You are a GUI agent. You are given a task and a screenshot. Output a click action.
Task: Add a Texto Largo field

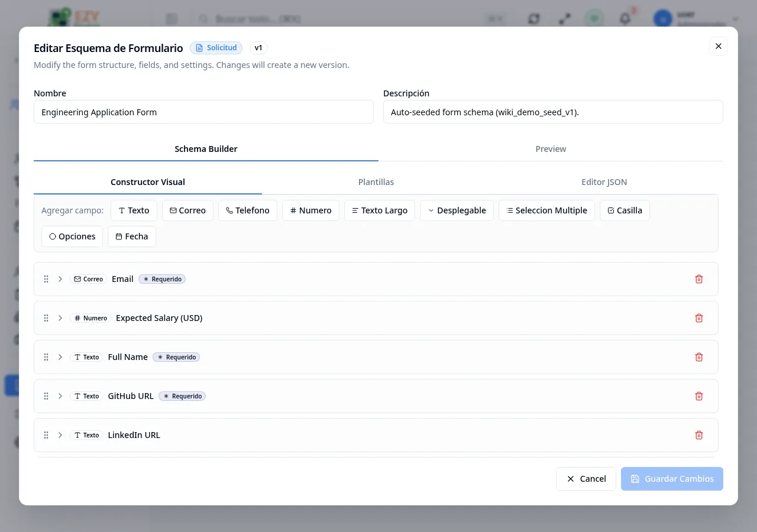click(x=380, y=210)
